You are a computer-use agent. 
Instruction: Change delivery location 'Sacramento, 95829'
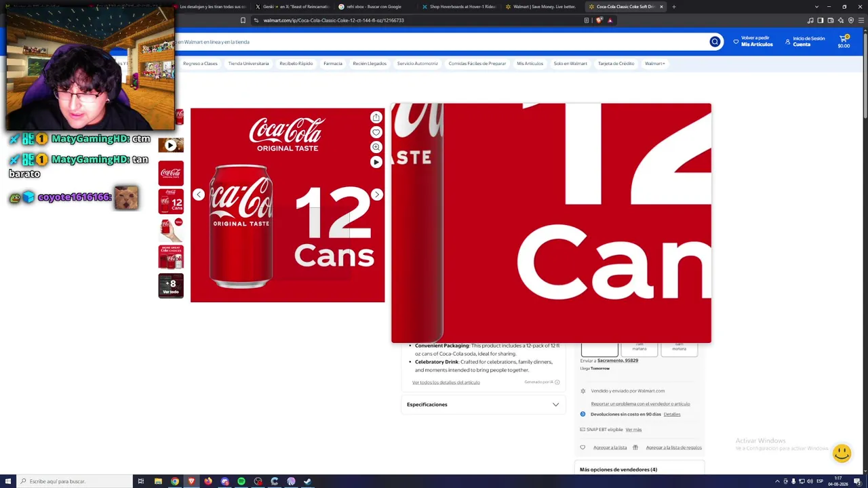point(618,361)
